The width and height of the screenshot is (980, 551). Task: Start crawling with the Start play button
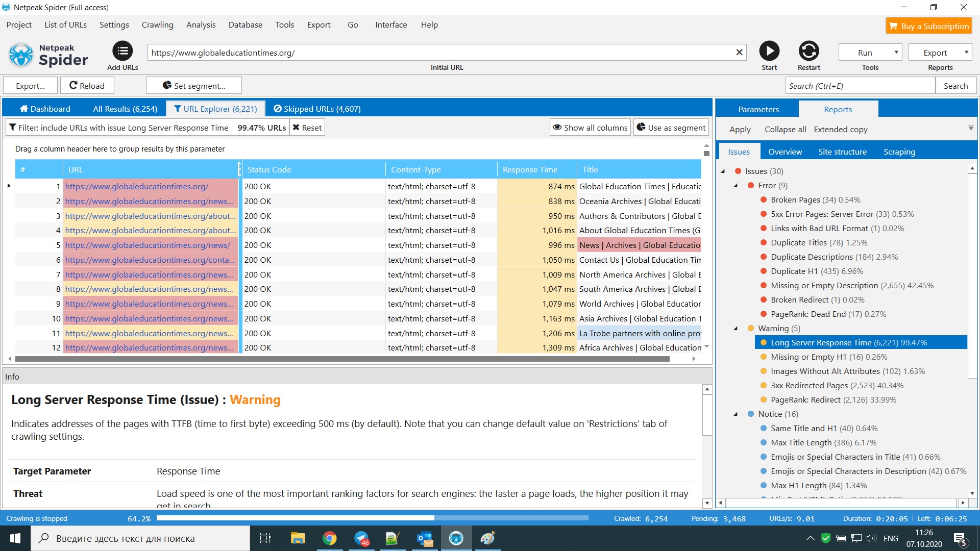point(769,51)
